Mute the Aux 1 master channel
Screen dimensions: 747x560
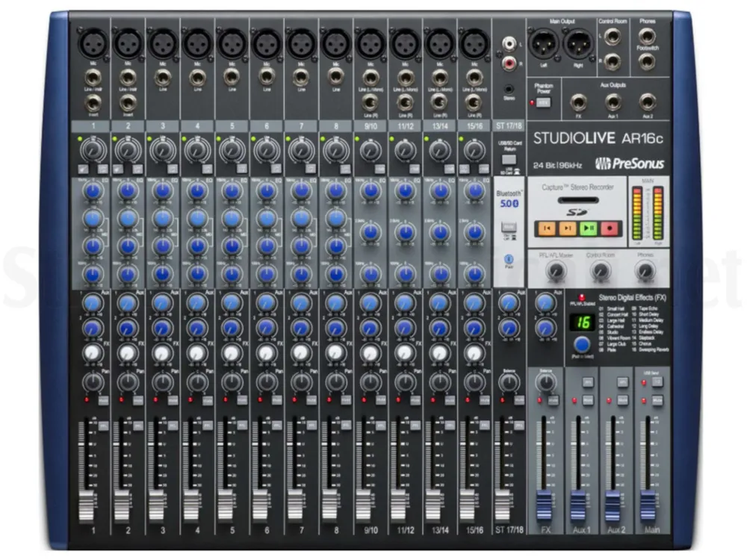(x=588, y=401)
